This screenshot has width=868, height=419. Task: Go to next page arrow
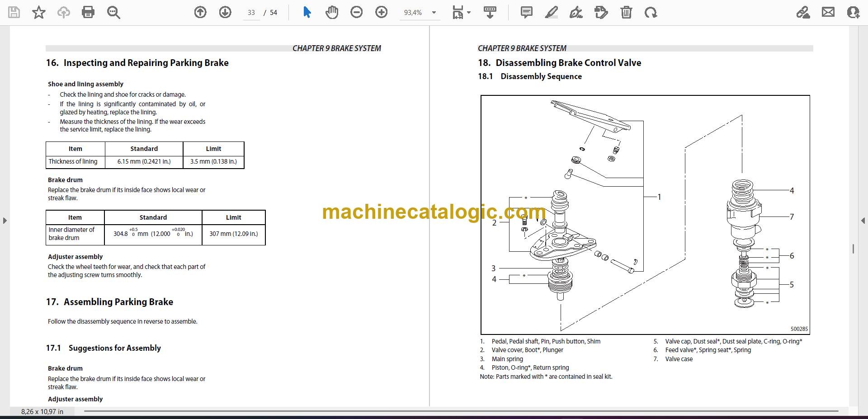pyautogui.click(x=225, y=12)
